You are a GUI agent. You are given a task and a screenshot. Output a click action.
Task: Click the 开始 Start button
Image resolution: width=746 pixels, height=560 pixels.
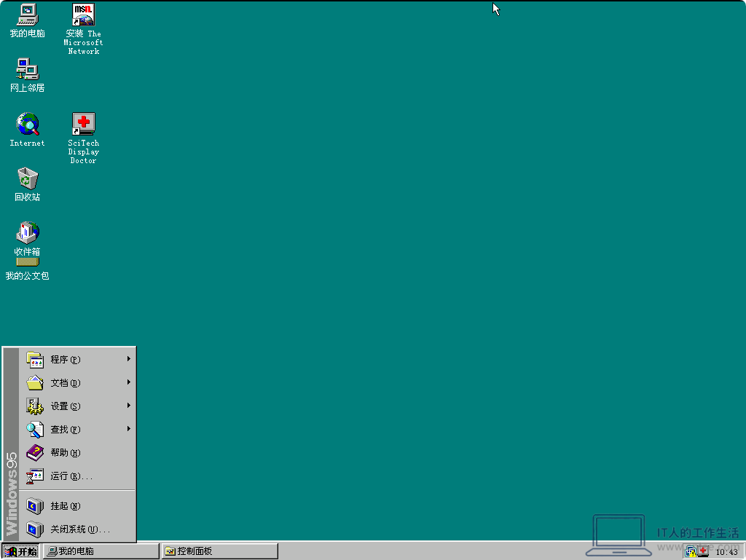pos(20,551)
